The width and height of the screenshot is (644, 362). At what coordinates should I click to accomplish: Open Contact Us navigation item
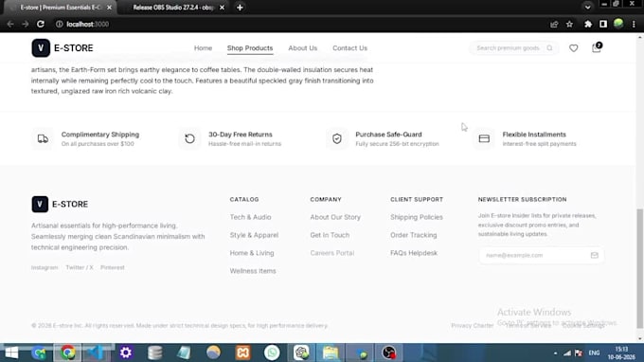pos(349,48)
